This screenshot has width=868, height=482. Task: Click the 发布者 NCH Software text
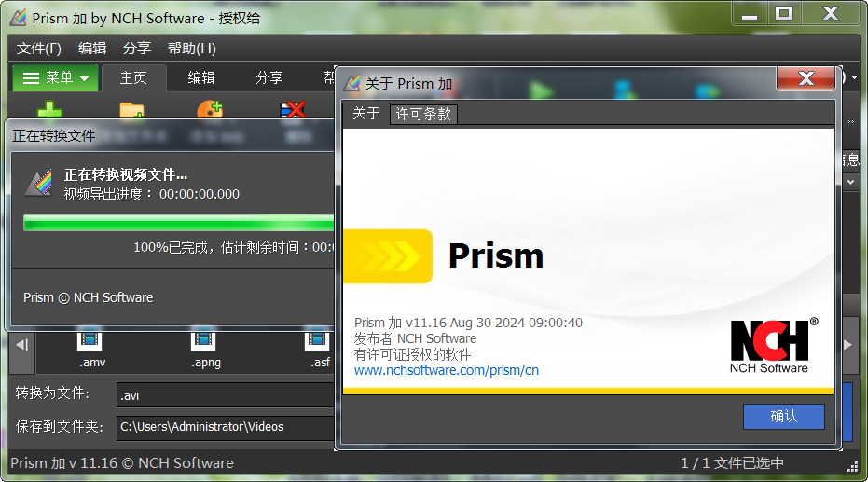(415, 338)
